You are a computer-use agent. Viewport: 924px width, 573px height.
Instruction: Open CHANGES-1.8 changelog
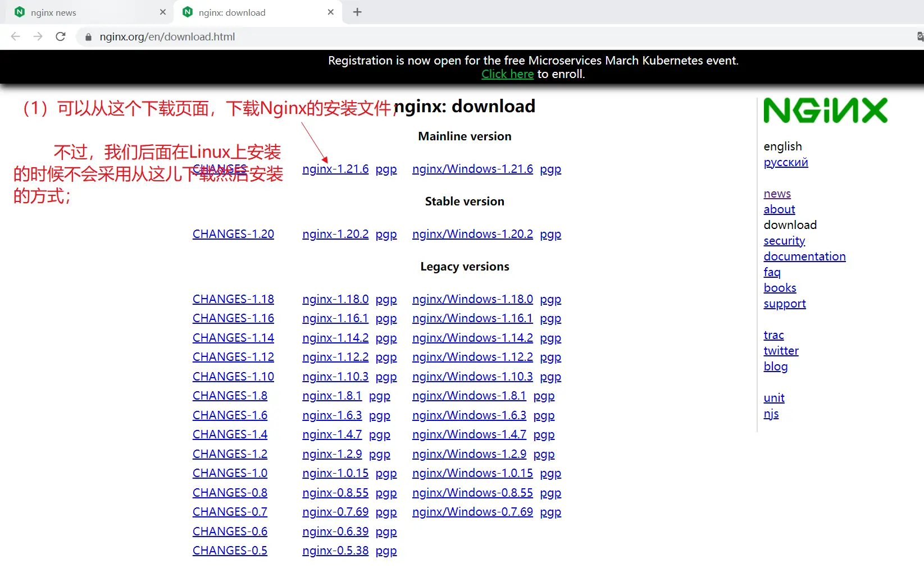coord(230,396)
